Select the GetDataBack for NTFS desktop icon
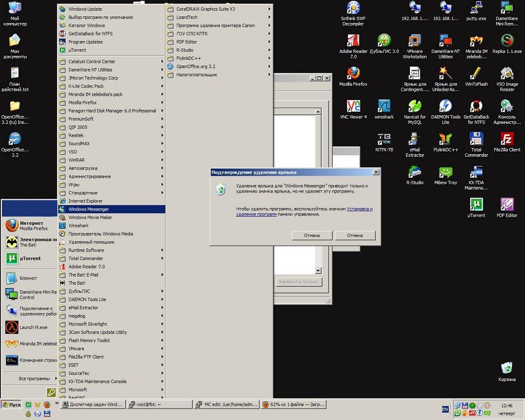Image resolution: width=525 pixels, height=420 pixels. 476,112
